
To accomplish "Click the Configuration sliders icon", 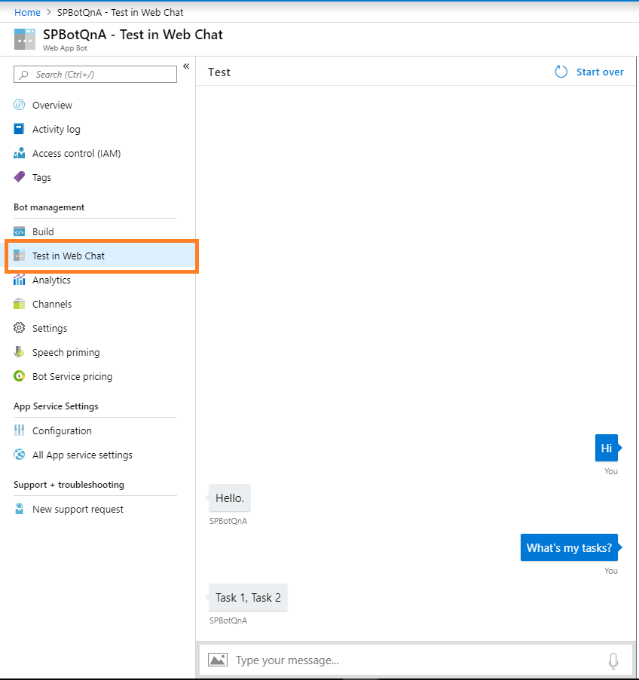I will [x=19, y=430].
